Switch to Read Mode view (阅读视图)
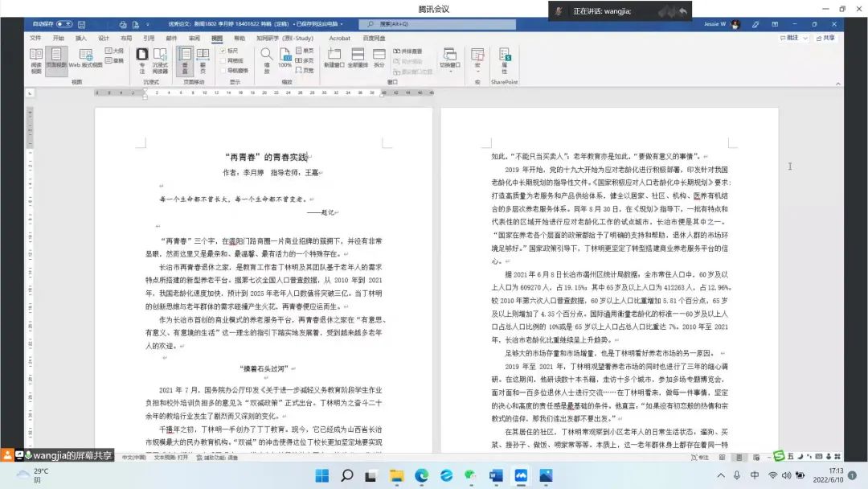The image size is (868, 489). 35,59
